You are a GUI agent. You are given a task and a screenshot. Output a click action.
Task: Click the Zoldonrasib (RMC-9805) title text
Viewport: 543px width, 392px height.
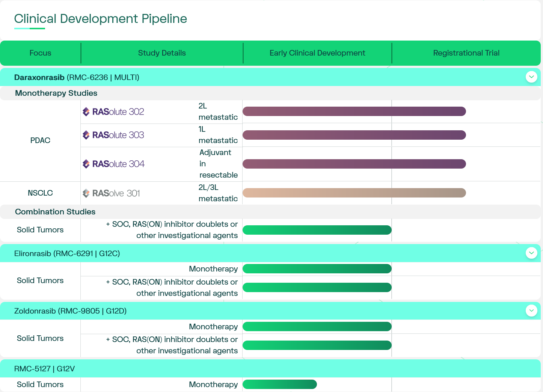[70, 311]
